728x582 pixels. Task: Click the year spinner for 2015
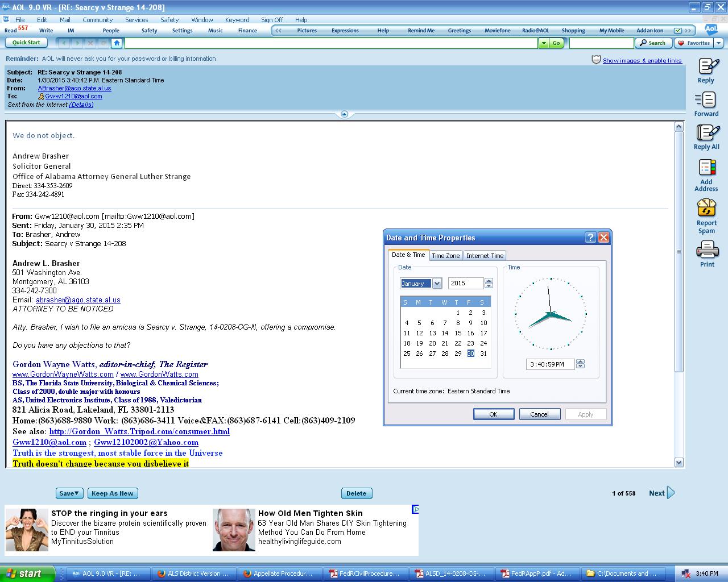[x=489, y=283]
